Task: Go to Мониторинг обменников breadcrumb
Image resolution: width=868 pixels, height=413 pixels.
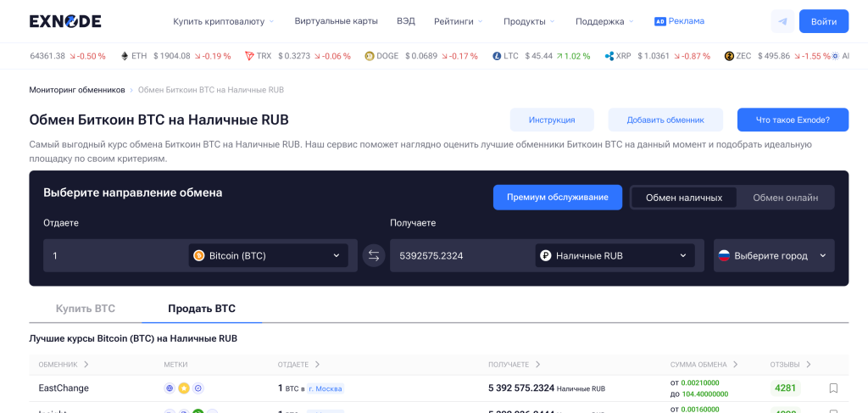Action: pyautogui.click(x=77, y=90)
